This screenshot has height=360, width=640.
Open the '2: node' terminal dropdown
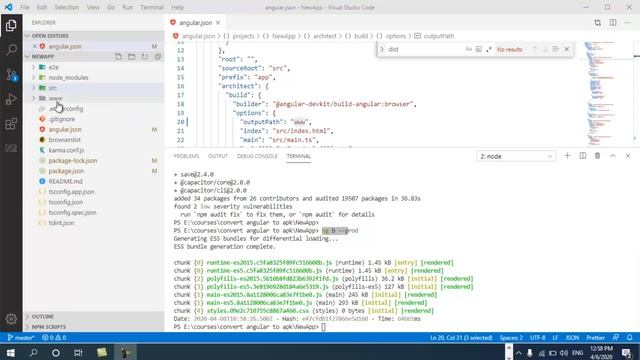coord(516,156)
